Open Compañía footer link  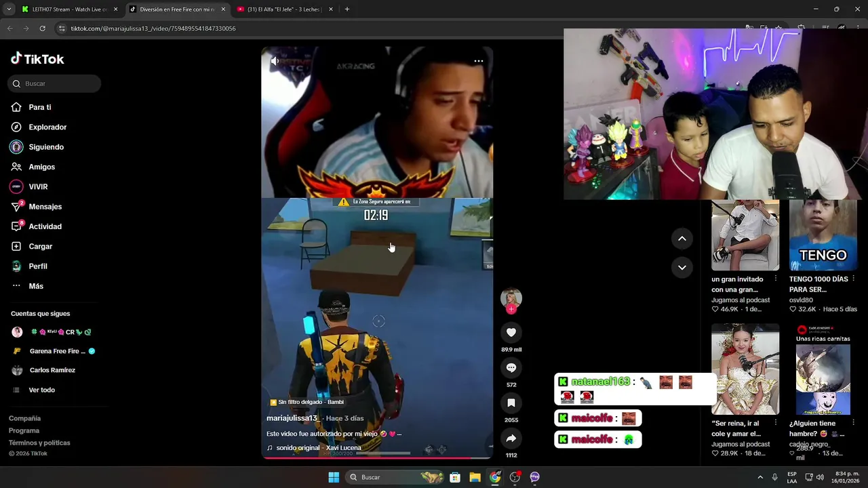point(24,418)
